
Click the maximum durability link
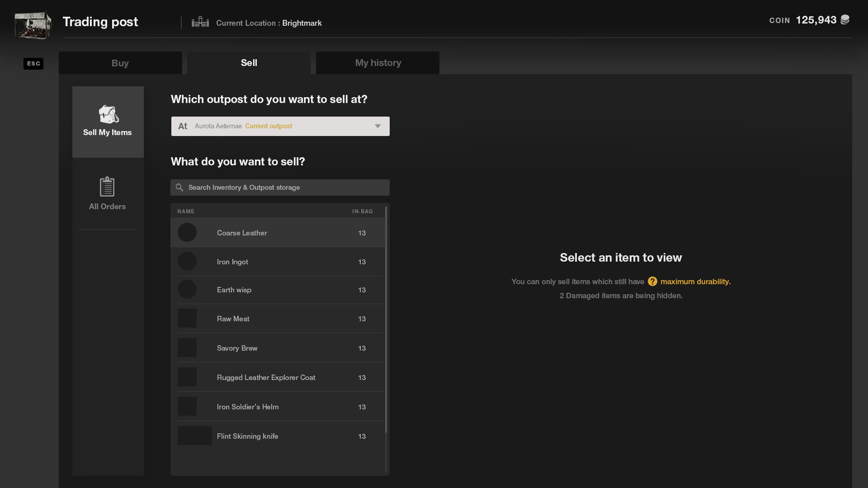click(x=695, y=282)
